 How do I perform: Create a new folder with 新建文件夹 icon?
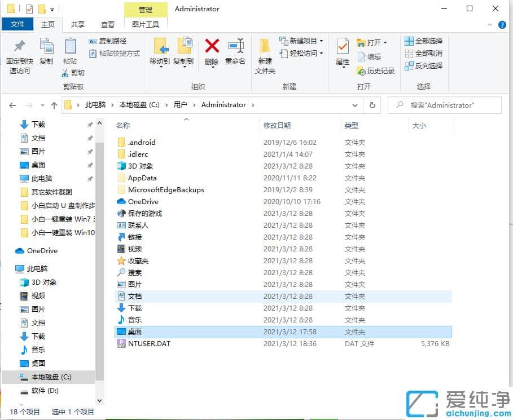[265, 54]
